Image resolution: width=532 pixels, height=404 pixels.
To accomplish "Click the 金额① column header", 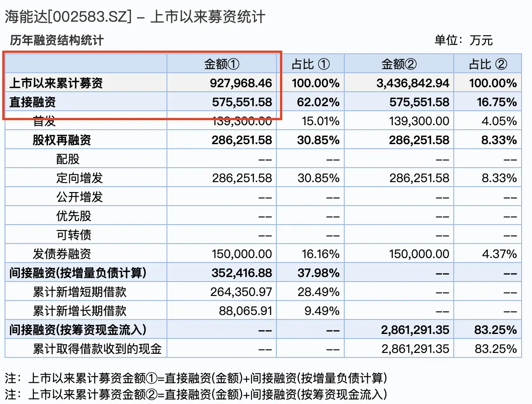I will (221, 64).
